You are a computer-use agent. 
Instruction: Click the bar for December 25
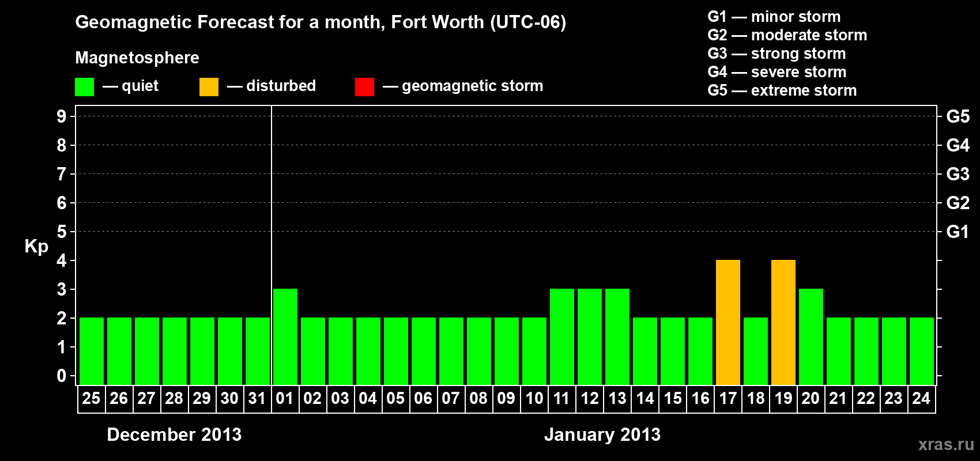coord(92,351)
